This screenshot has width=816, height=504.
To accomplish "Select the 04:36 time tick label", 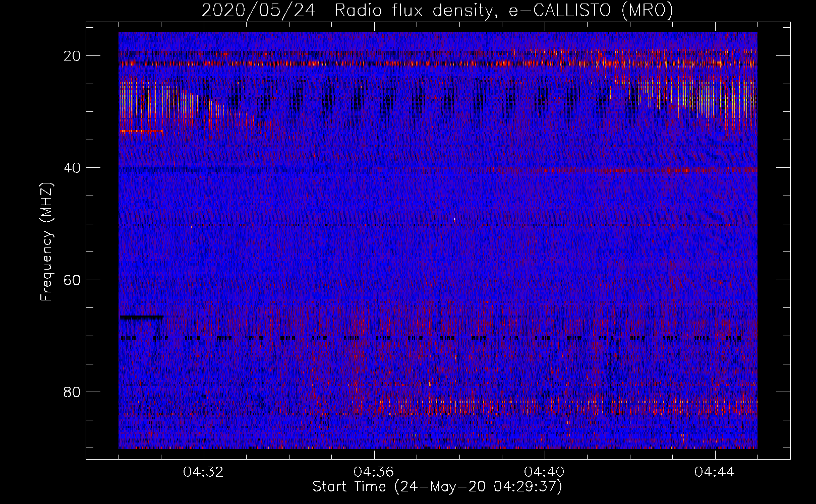I will (374, 472).
